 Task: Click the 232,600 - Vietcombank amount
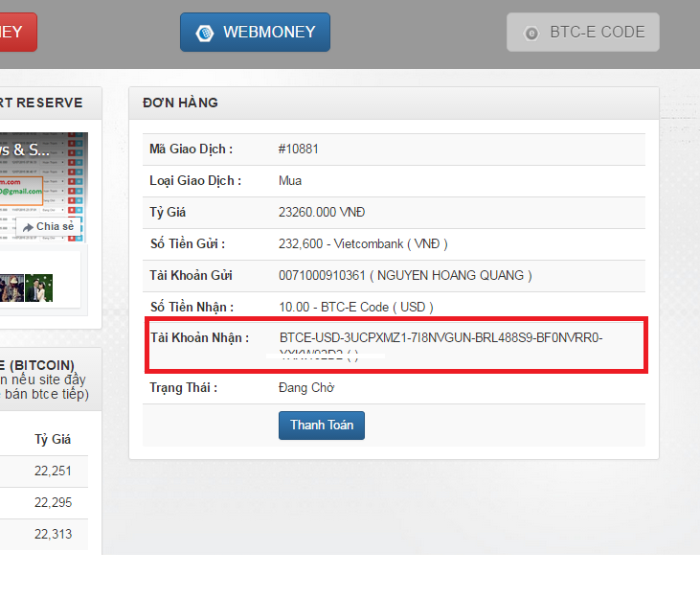[x=363, y=243]
